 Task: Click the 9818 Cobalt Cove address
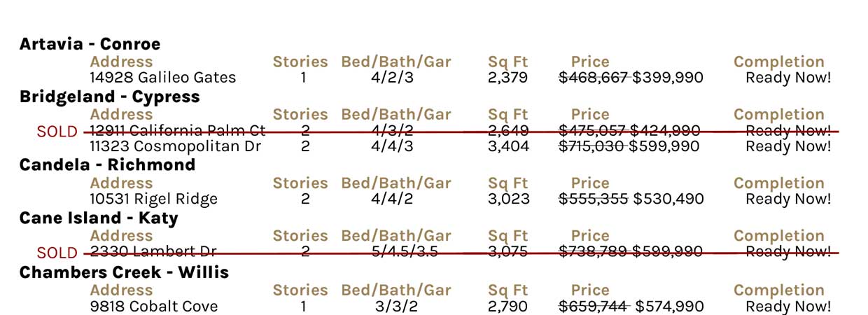[x=154, y=307]
